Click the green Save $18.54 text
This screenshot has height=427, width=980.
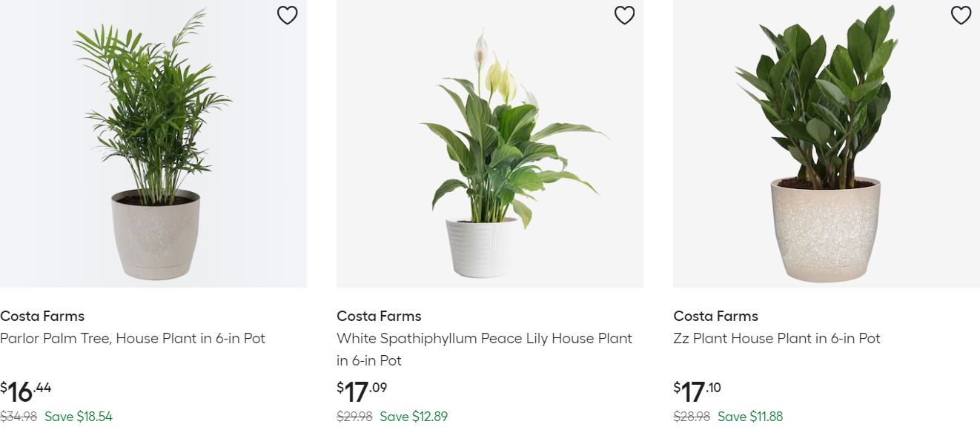(x=79, y=417)
